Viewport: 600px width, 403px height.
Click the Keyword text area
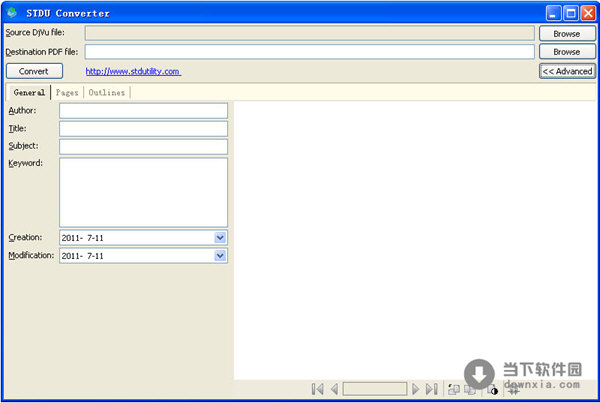point(143,192)
